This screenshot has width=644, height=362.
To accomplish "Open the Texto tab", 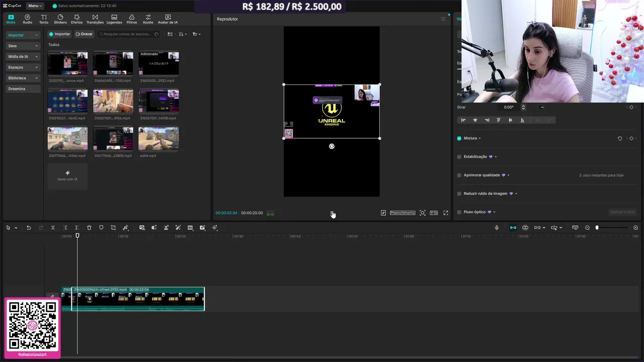I will 44,19.
